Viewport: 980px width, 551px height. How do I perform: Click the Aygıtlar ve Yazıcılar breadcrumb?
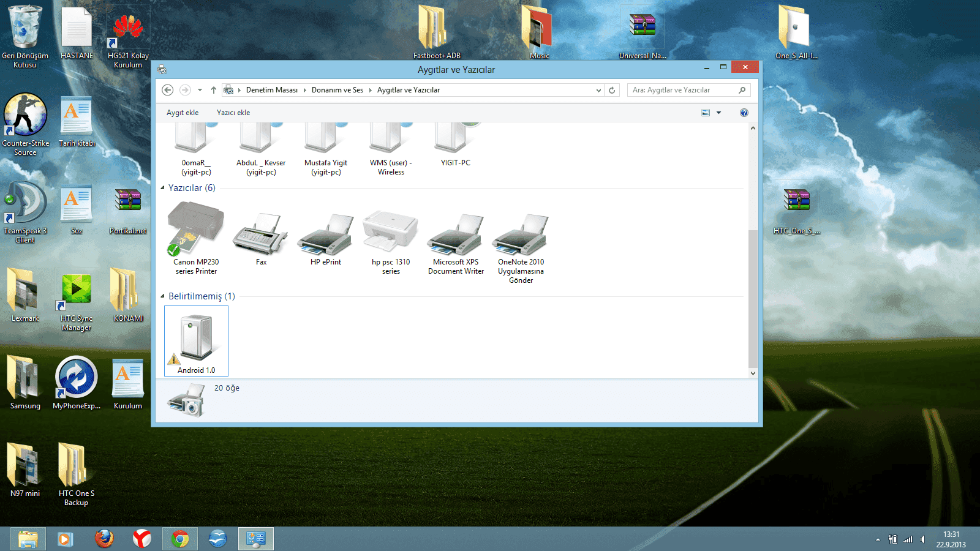(409, 90)
